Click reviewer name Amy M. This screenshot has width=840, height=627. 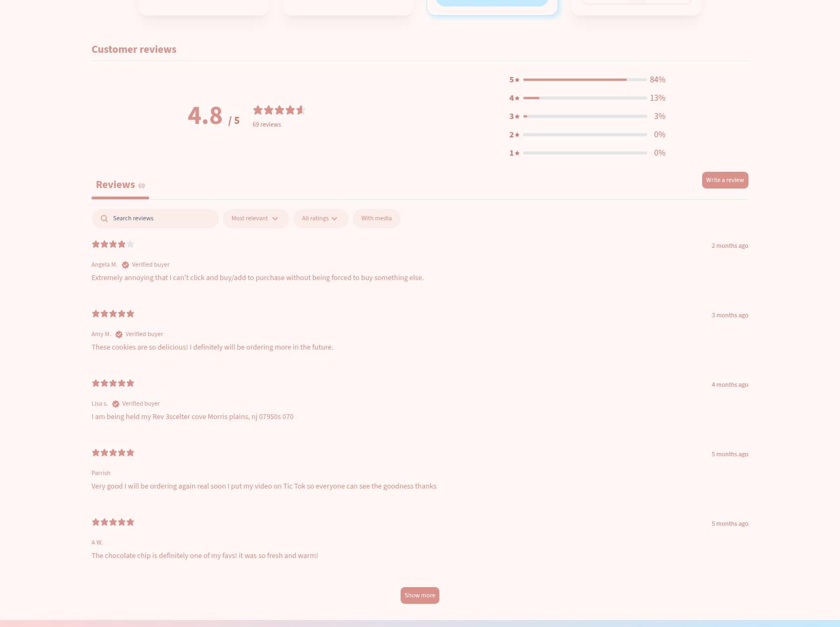(101, 334)
